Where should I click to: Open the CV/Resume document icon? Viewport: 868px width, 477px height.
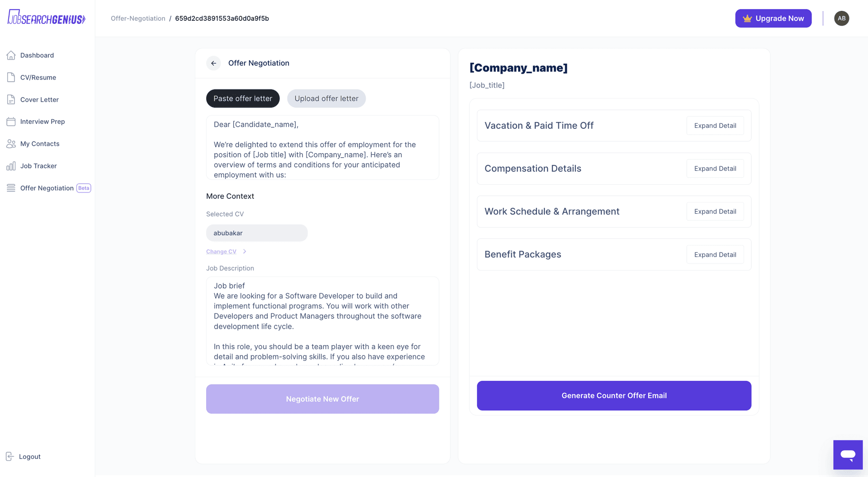11,77
